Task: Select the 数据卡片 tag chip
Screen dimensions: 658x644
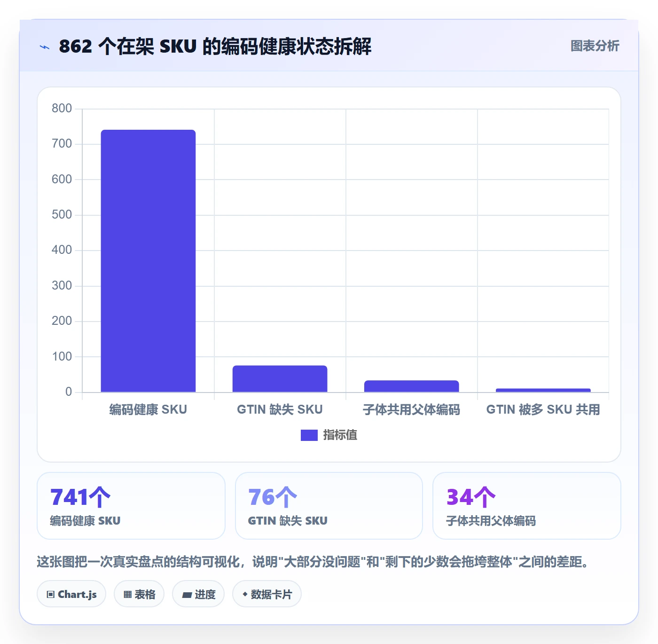Action: pos(267,594)
